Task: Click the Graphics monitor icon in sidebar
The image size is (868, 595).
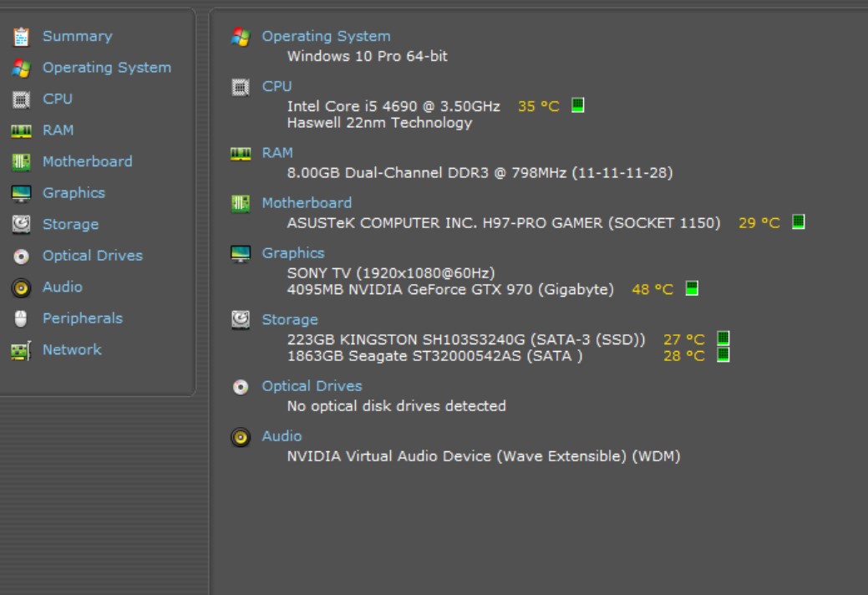Action: tap(21, 194)
